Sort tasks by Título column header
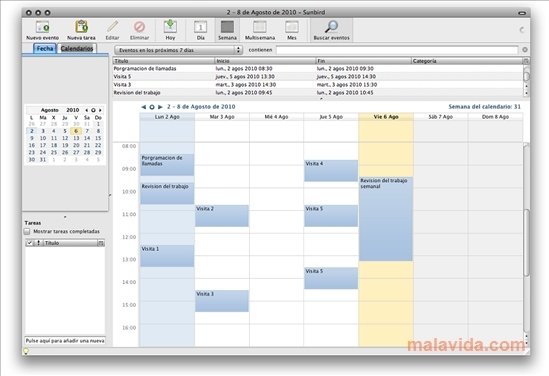This screenshot has width=549, height=376. pyautogui.click(x=70, y=243)
